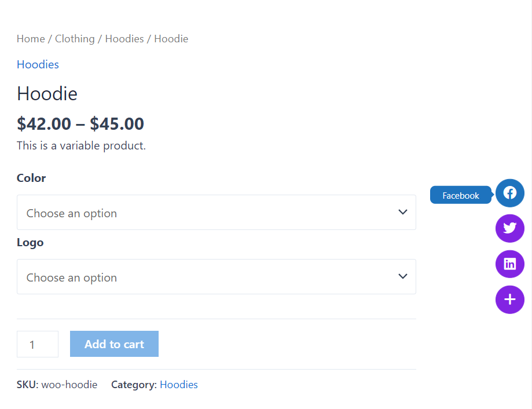This screenshot has width=532, height=409.
Task: Expand the Logo option dropdown
Action: click(216, 277)
